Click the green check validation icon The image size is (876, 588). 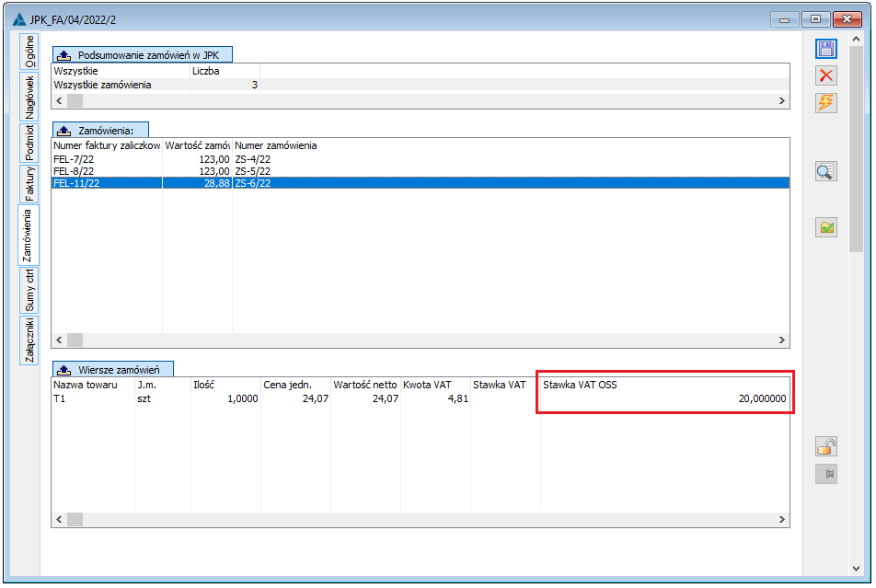click(825, 227)
